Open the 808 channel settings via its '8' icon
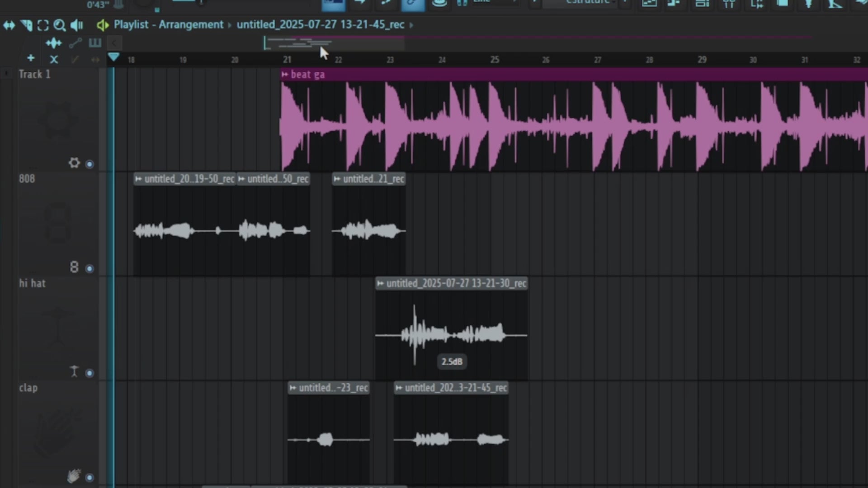The height and width of the screenshot is (488, 868). [x=74, y=267]
